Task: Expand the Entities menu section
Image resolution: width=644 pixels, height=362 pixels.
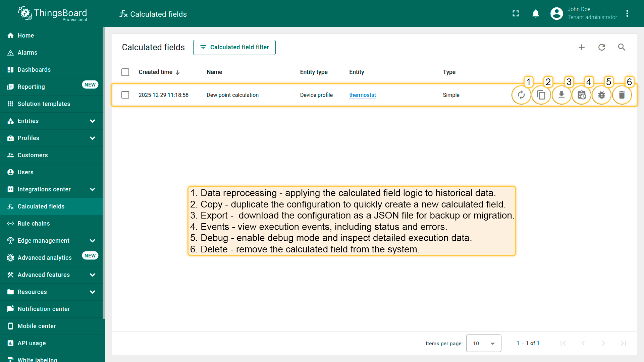Action: 92,121
